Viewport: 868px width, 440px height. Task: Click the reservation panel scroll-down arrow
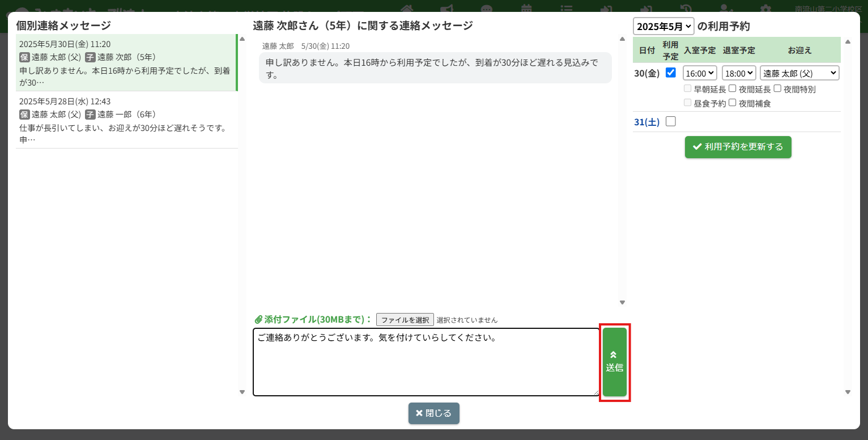tap(848, 392)
